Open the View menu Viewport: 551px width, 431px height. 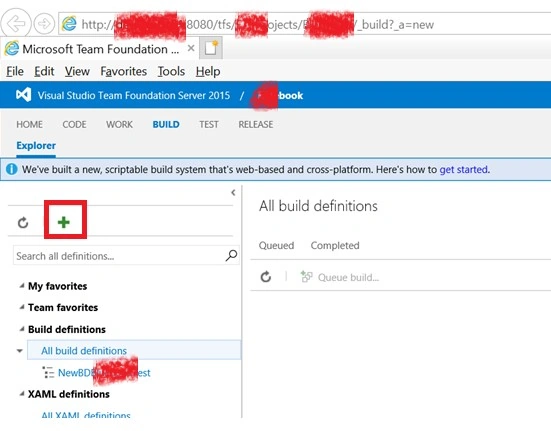(77, 71)
